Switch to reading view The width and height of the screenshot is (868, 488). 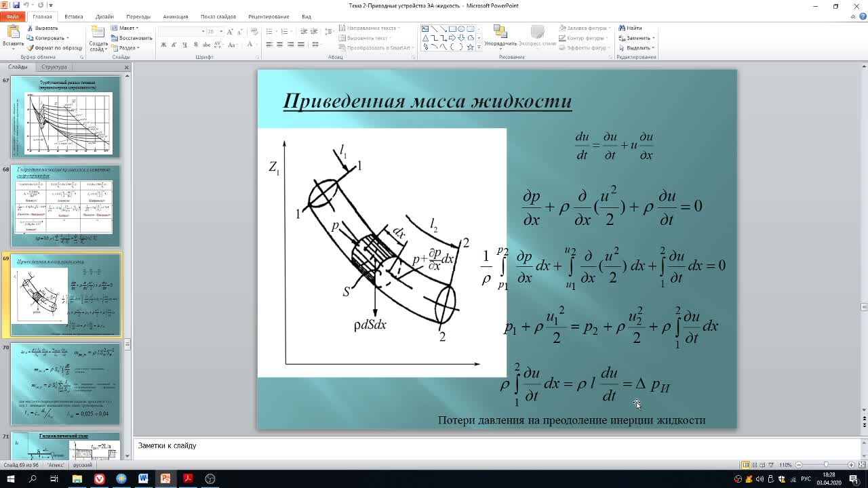coord(764,465)
